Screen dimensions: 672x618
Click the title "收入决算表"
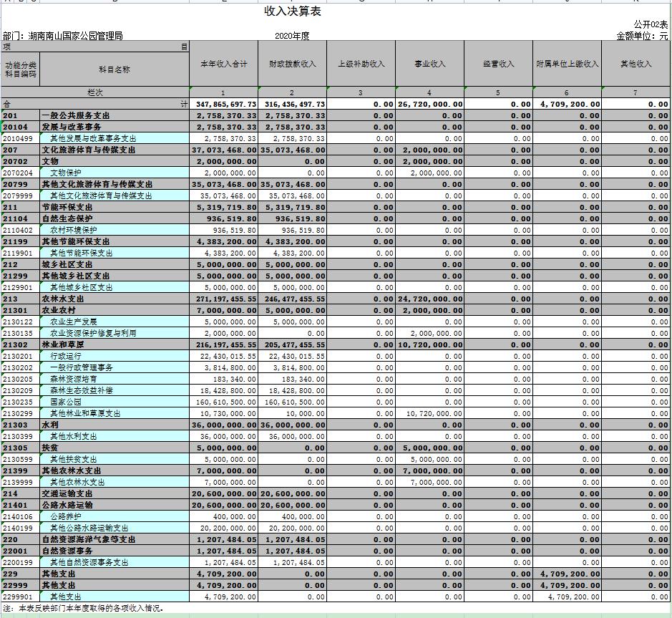(x=293, y=11)
